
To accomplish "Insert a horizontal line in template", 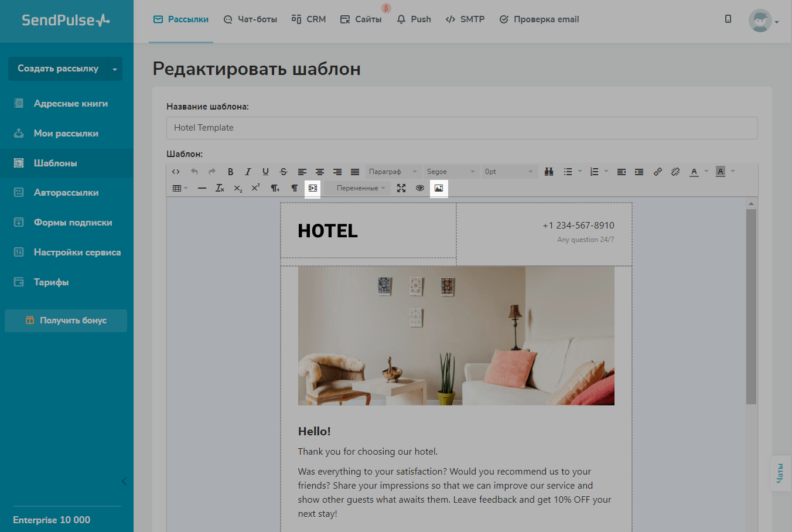I will [x=202, y=188].
